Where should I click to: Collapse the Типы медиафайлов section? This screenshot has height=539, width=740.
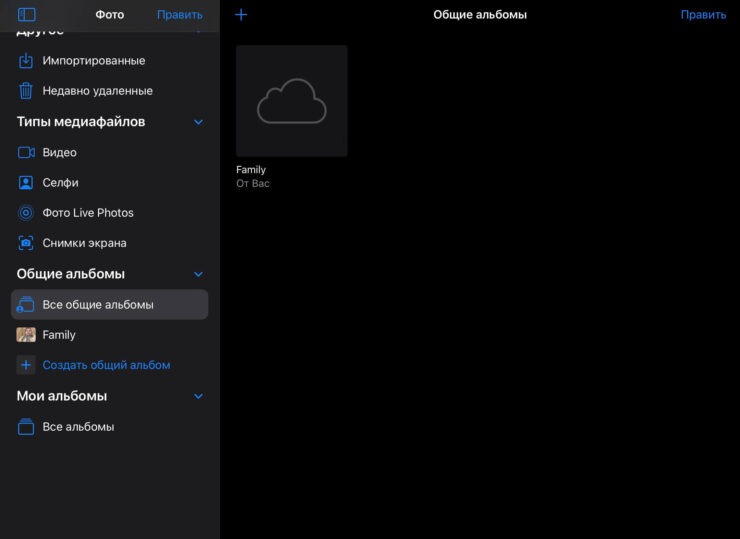pyautogui.click(x=198, y=122)
